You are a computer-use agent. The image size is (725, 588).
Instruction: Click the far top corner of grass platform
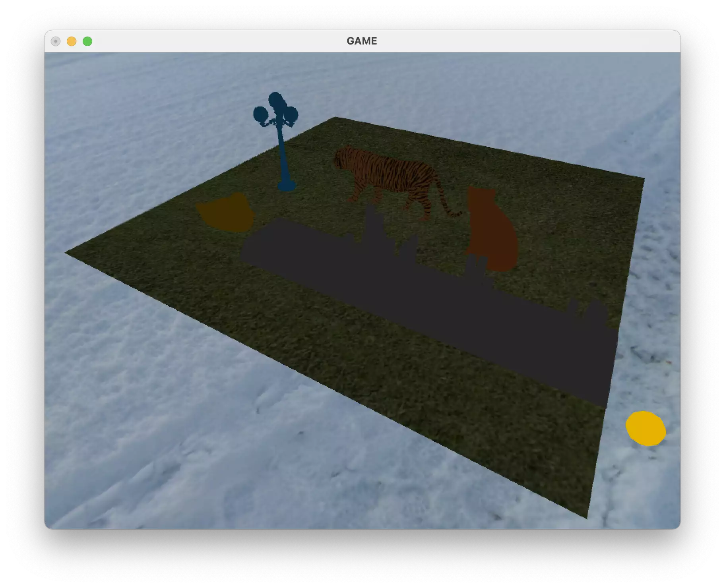pos(335,118)
